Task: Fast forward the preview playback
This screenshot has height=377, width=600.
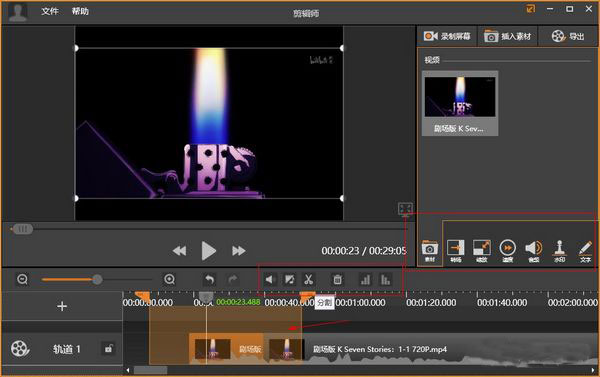Action: point(238,251)
